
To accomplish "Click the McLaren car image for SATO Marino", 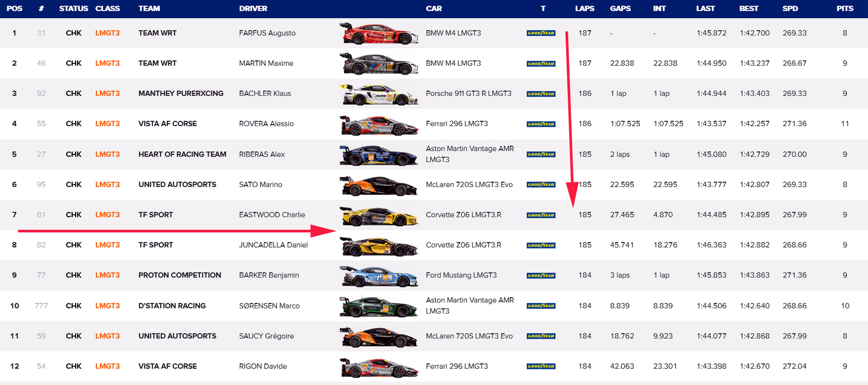I will click(x=379, y=185).
